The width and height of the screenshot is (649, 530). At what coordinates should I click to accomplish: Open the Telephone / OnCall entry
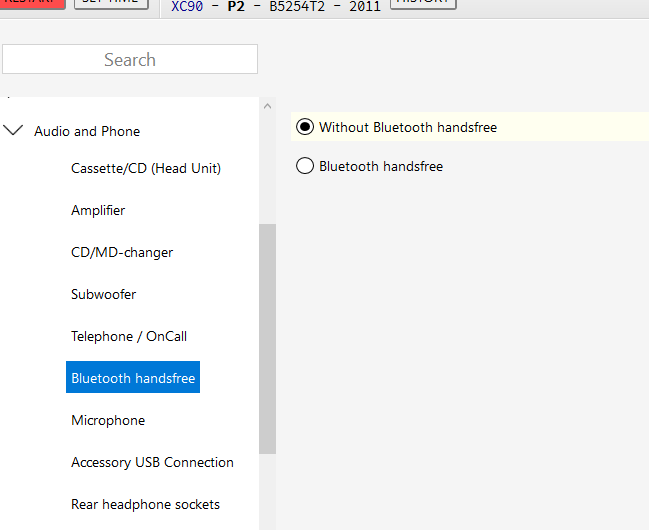click(129, 336)
